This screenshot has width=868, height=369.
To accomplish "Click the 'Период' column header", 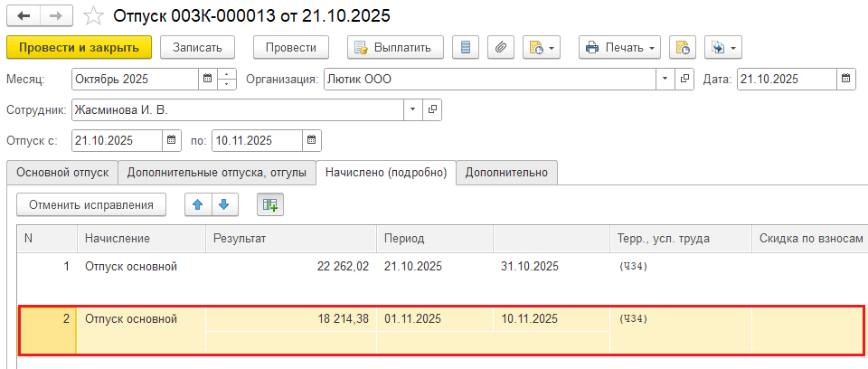I will pos(435,239).
